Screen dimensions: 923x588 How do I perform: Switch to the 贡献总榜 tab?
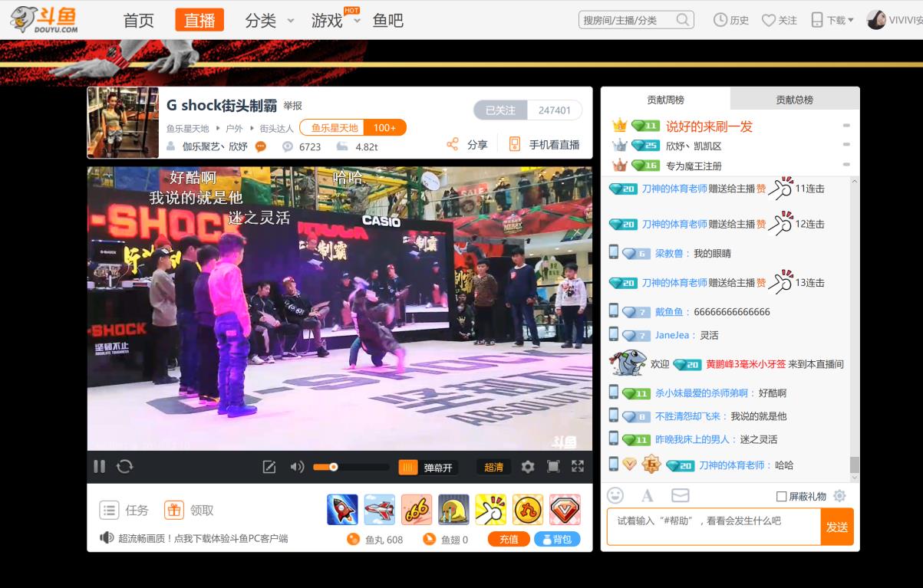point(794,100)
